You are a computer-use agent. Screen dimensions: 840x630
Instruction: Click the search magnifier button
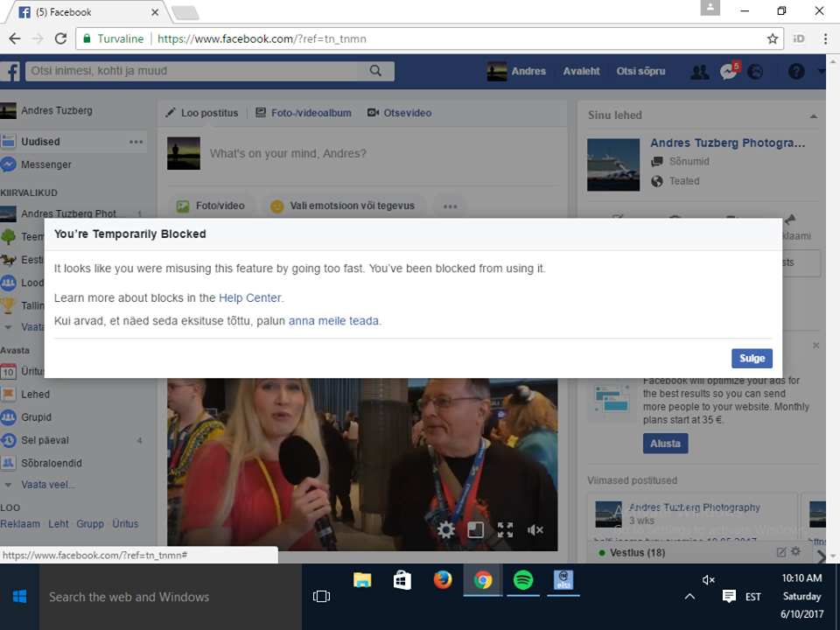tap(375, 71)
